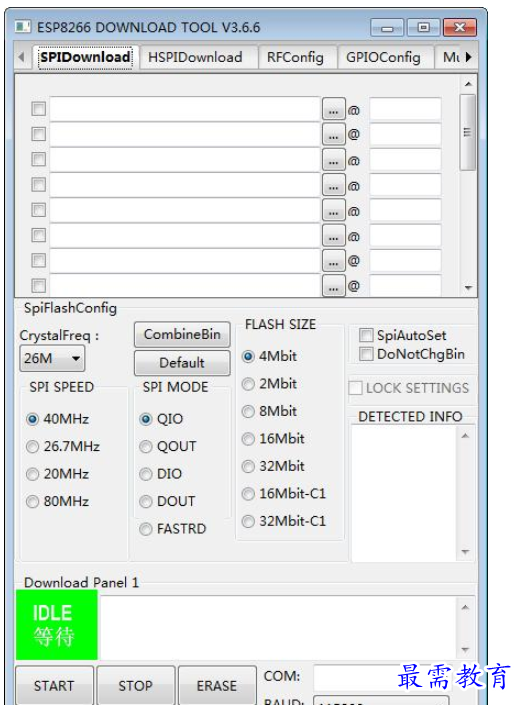Choose 2Mbit flash size

(x=269, y=384)
